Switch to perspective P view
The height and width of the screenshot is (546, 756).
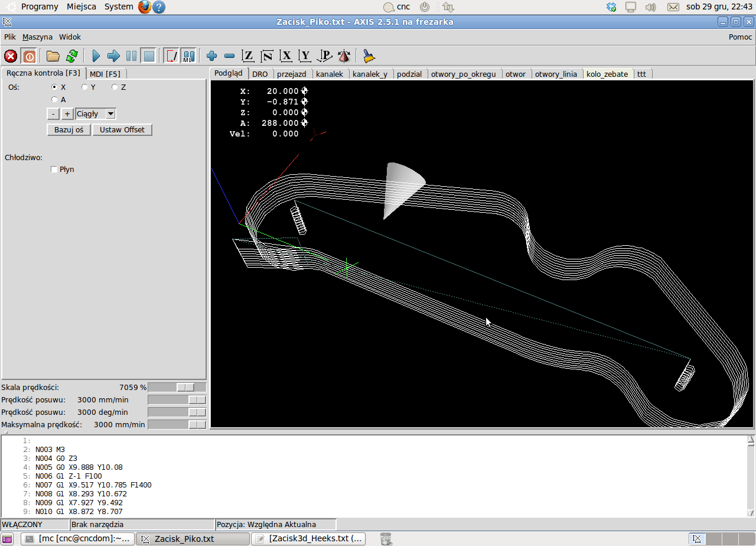tap(324, 56)
